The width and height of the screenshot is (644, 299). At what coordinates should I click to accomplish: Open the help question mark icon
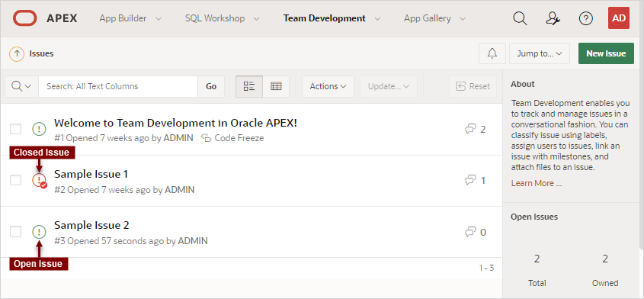[585, 18]
